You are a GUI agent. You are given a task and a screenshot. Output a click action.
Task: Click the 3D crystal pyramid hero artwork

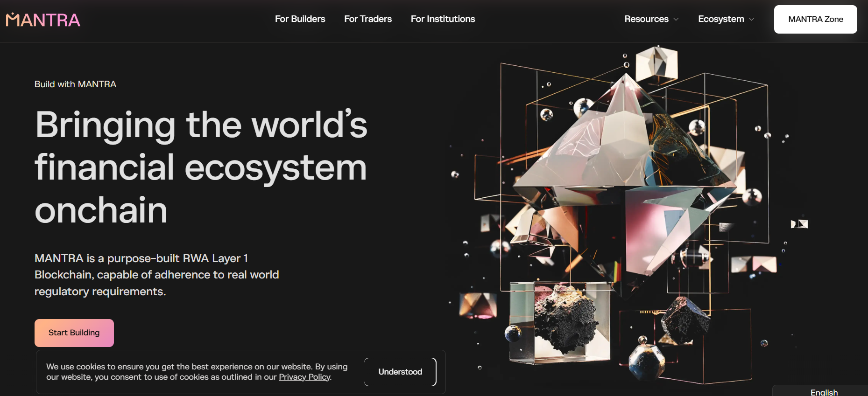pyautogui.click(x=628, y=215)
